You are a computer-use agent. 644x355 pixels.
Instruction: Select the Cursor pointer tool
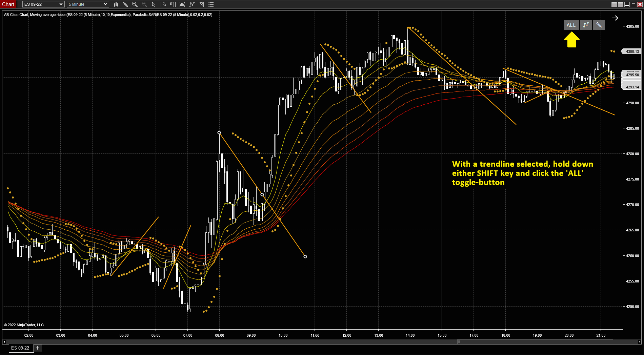coord(154,4)
